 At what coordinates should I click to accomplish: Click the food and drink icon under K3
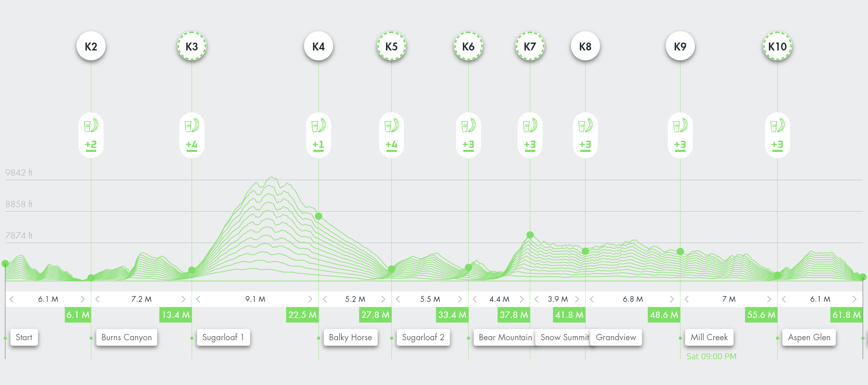[x=192, y=125]
